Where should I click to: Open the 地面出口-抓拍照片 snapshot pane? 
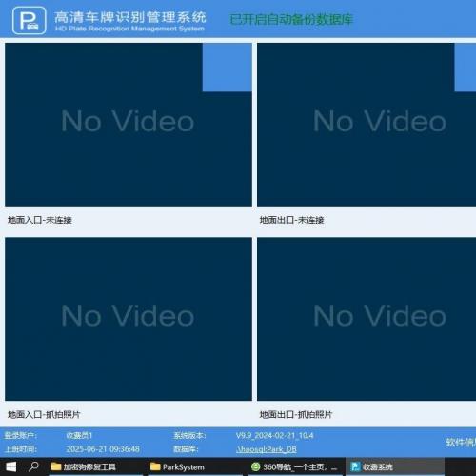367,319
